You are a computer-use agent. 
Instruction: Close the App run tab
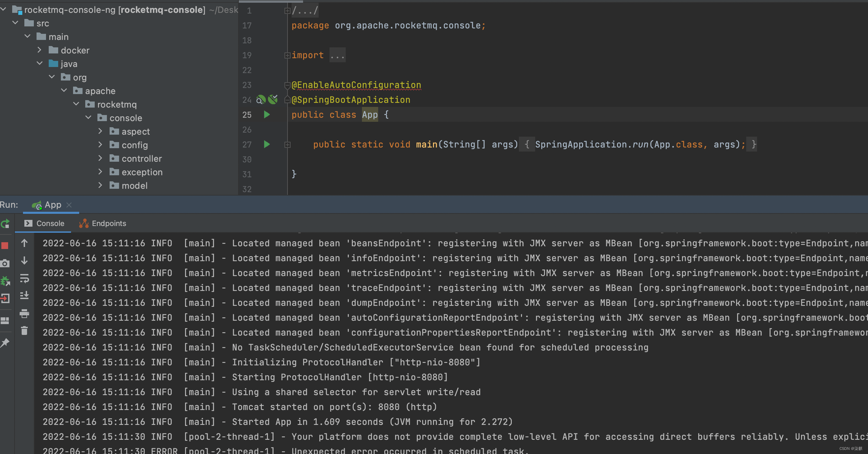pos(69,205)
